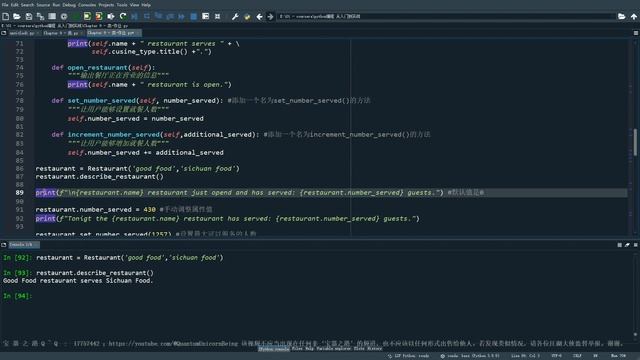Re-run the last script

(x=123, y=16)
